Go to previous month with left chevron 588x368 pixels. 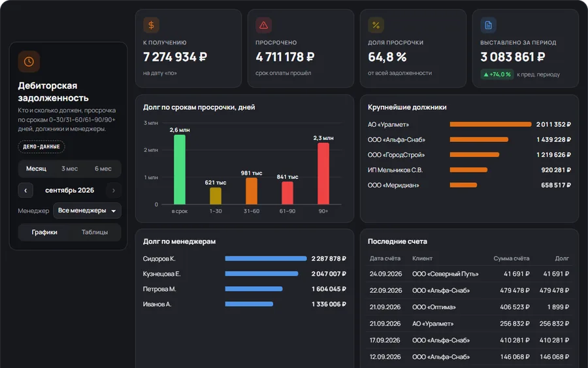25,190
